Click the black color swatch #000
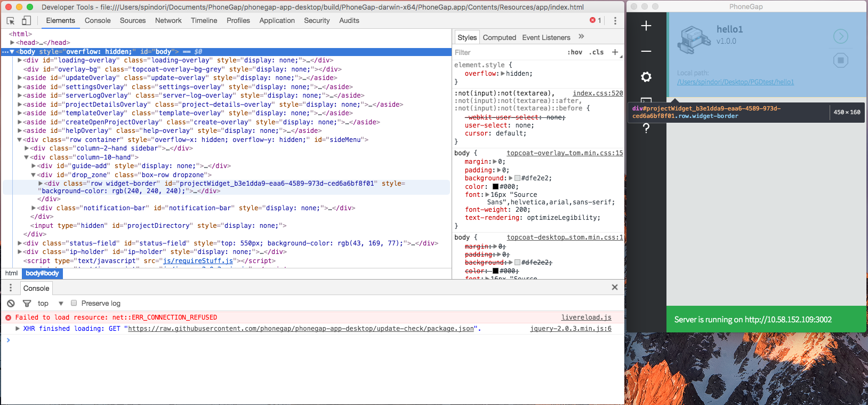 pos(495,187)
